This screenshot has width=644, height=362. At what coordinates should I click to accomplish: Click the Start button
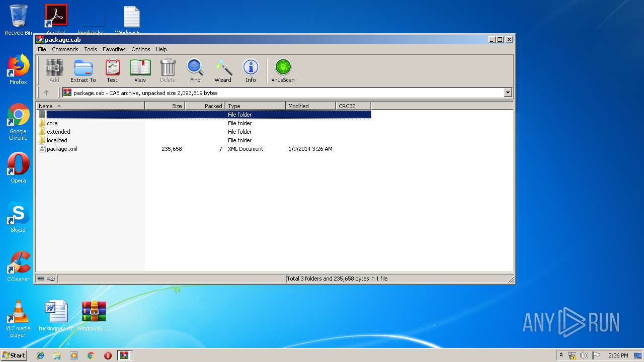tap(14, 355)
